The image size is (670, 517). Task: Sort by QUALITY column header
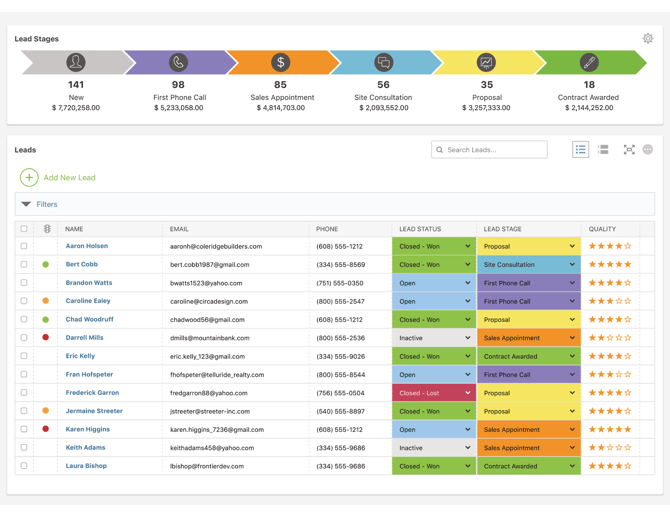pyautogui.click(x=602, y=229)
